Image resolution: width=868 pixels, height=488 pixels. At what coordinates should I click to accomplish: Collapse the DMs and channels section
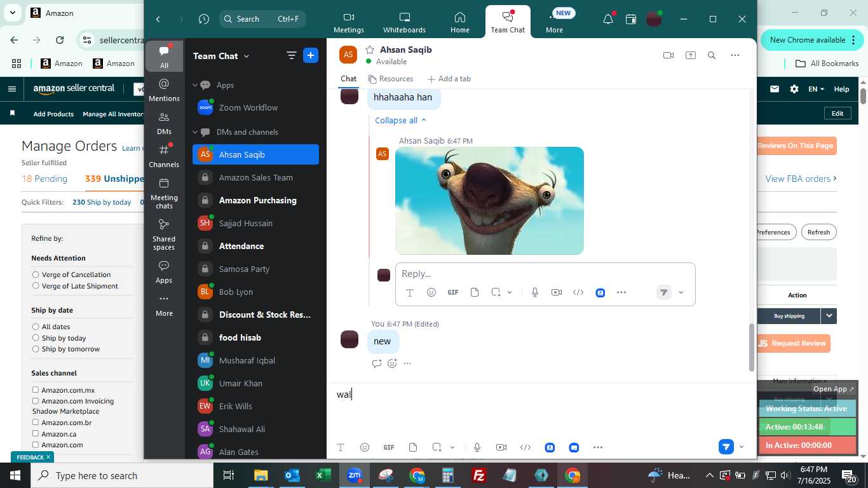[196, 132]
